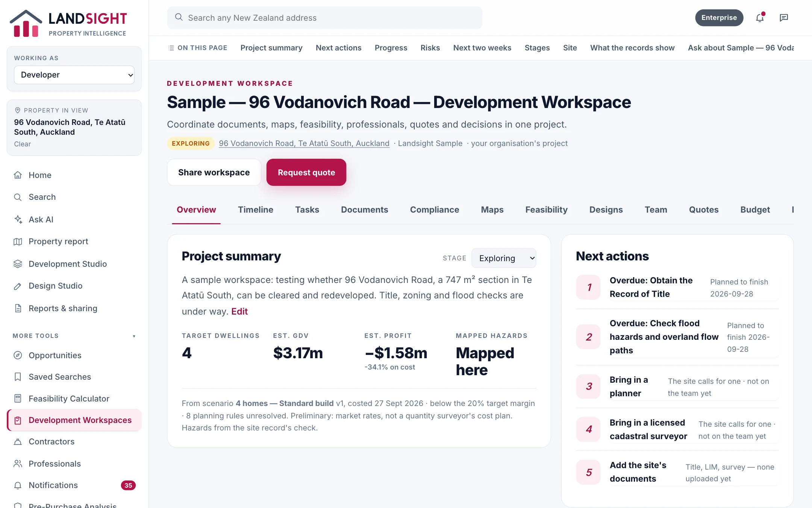
Task: Click the EXPLORING status pill
Action: (191, 143)
